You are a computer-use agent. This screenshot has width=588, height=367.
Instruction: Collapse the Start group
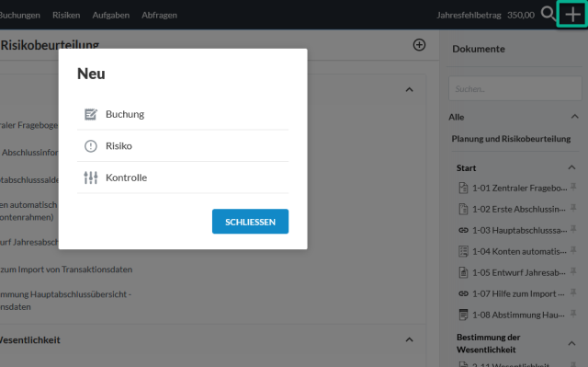(571, 167)
